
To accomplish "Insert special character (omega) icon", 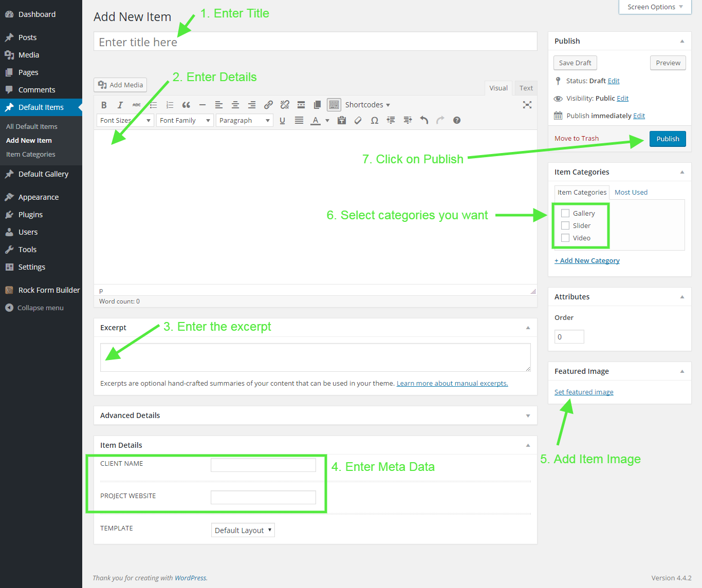I will point(375,120).
